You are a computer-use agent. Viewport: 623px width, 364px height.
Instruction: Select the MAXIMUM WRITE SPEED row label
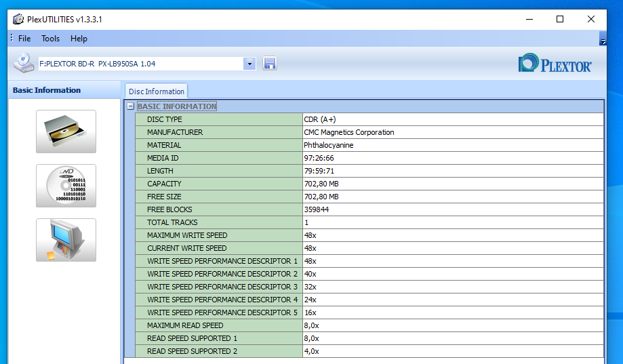pos(219,235)
